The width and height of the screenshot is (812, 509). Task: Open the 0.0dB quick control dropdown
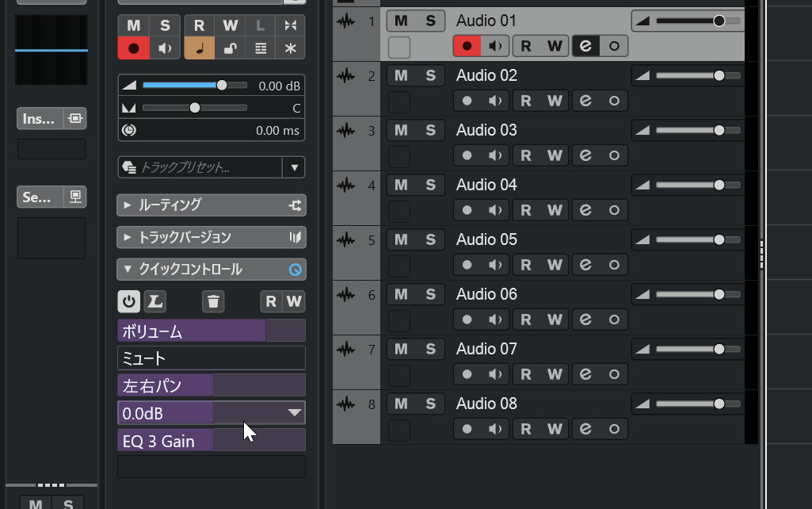tap(294, 412)
